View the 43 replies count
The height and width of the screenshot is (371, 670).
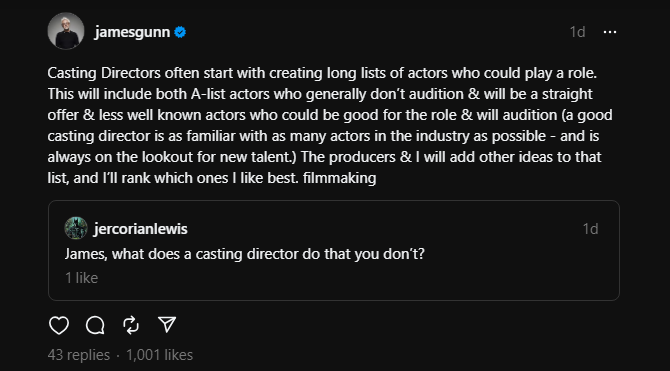[x=79, y=355]
